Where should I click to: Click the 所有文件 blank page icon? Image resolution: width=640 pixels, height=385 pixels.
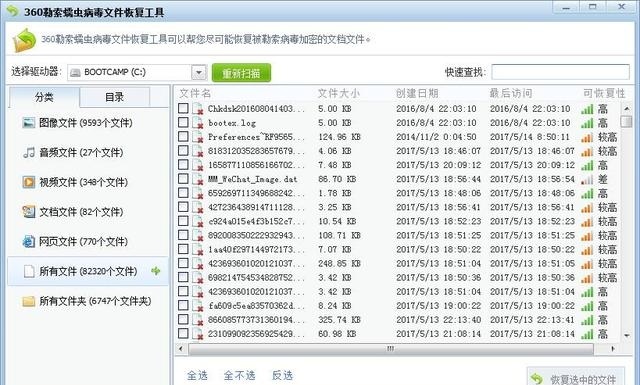tap(29, 272)
